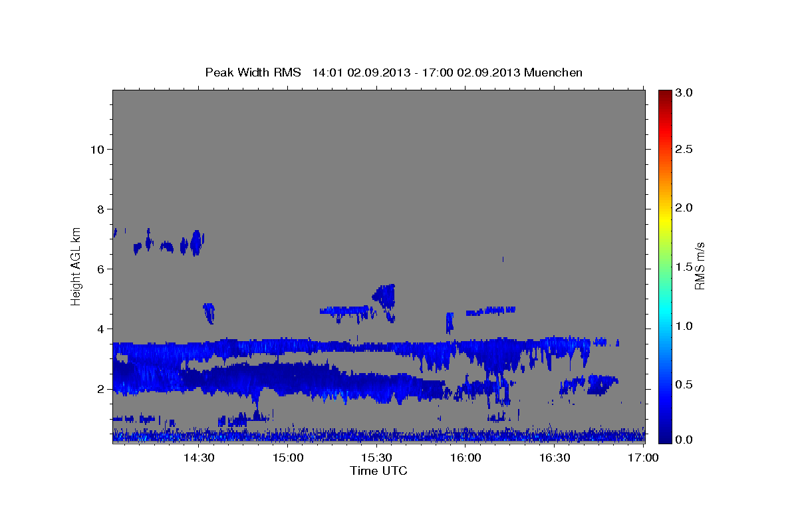The width and height of the screenshot is (798, 532).
Task: Click the height tick label 8
Action: pyautogui.click(x=100, y=209)
